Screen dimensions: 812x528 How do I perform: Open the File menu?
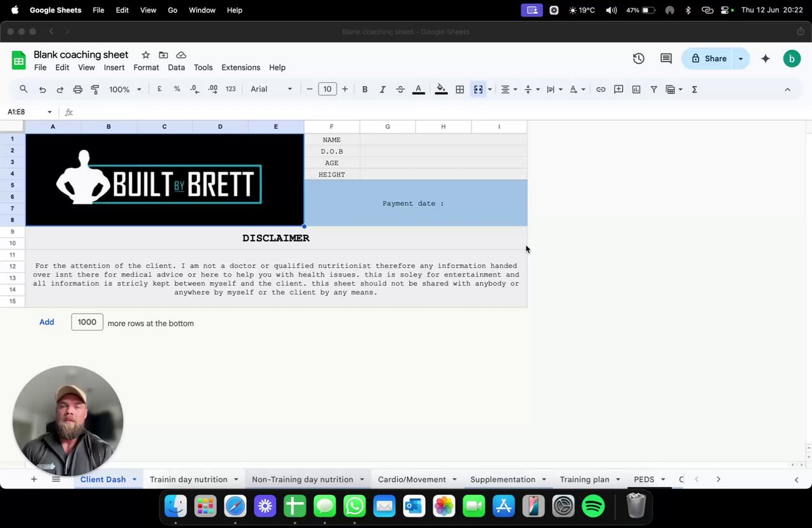tap(40, 67)
